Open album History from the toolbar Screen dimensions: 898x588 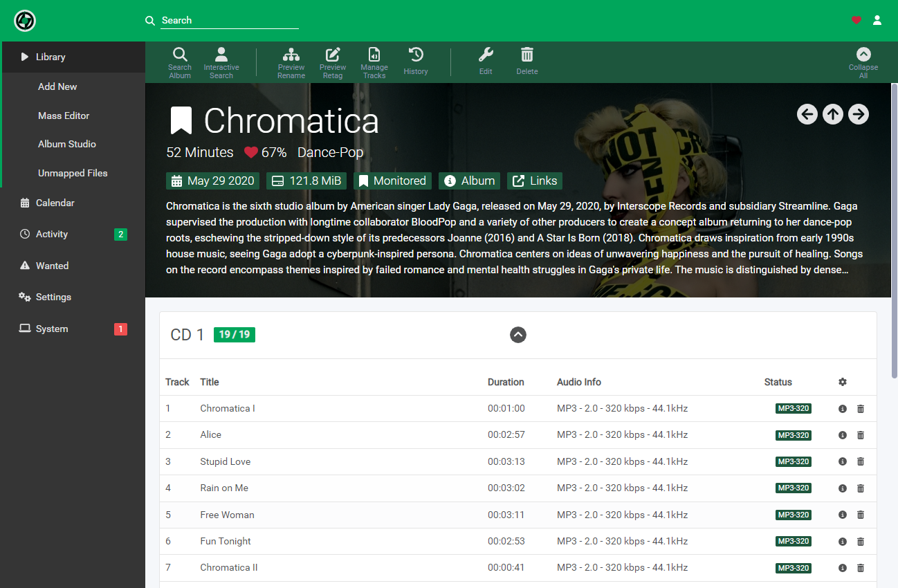416,62
